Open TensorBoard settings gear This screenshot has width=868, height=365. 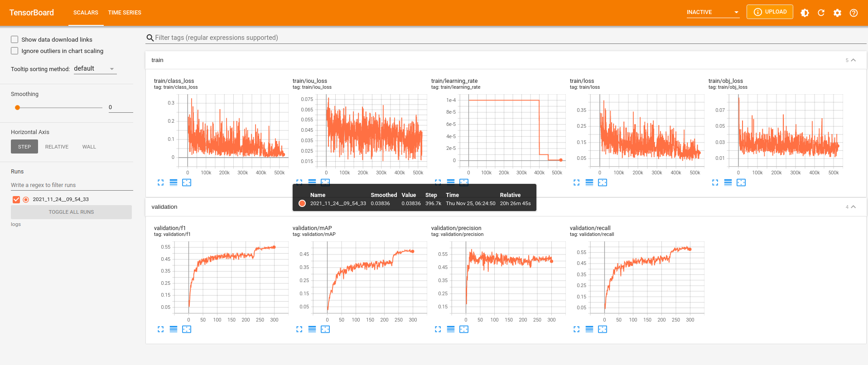point(837,13)
